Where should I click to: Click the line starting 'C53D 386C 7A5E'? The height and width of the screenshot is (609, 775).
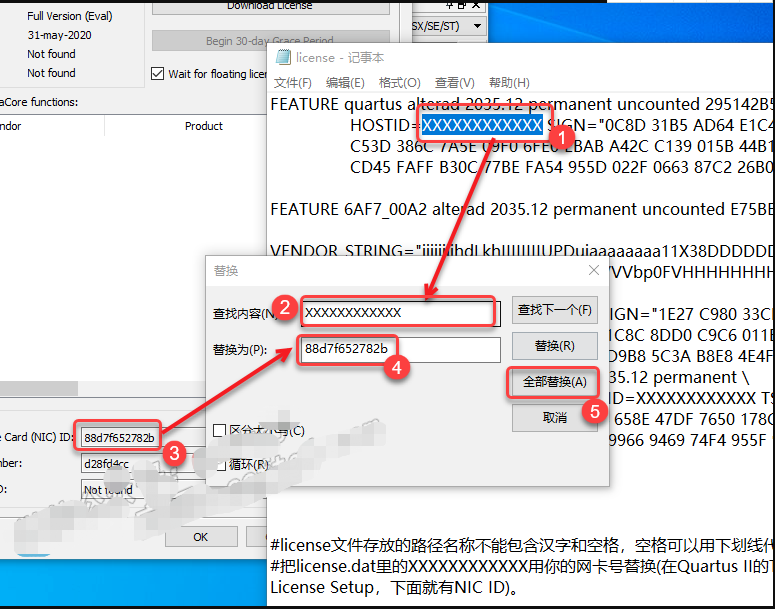pyautogui.click(x=561, y=146)
